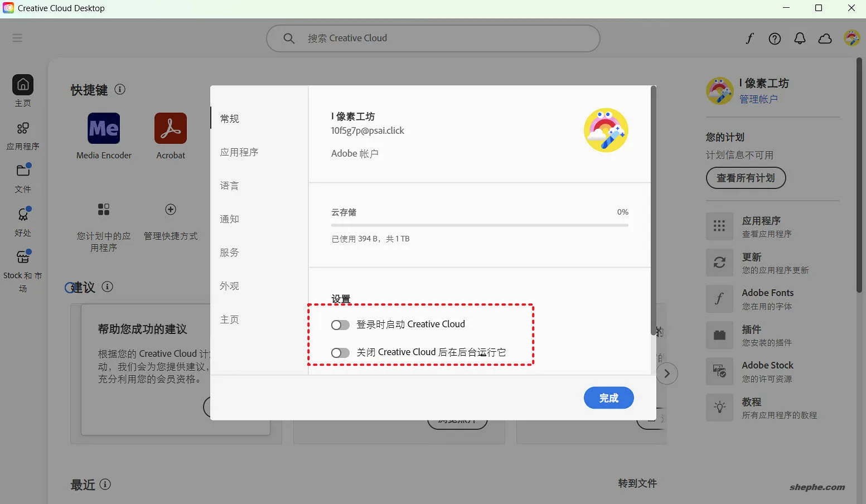Click the search magnifier icon

point(289,38)
